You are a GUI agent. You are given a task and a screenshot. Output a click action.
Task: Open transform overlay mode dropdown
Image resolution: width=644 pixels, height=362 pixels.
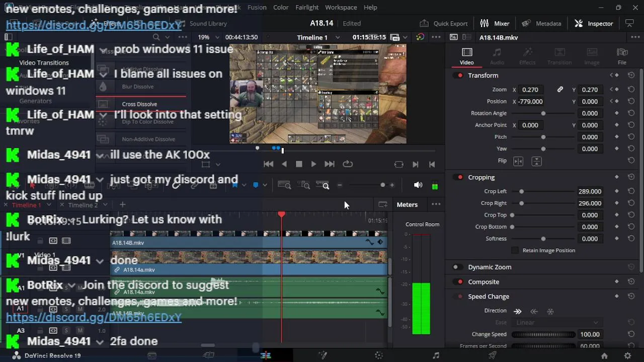(x=218, y=164)
